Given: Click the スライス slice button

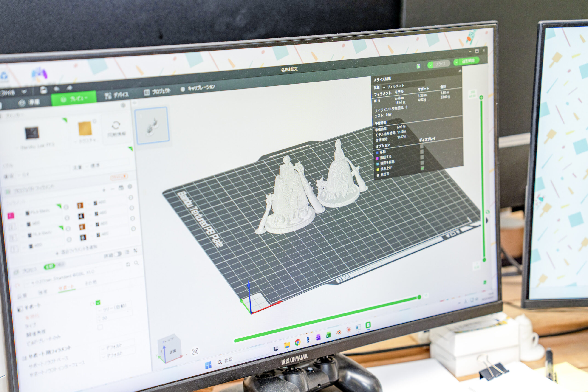Looking at the screenshot, I should pyautogui.click(x=441, y=64).
